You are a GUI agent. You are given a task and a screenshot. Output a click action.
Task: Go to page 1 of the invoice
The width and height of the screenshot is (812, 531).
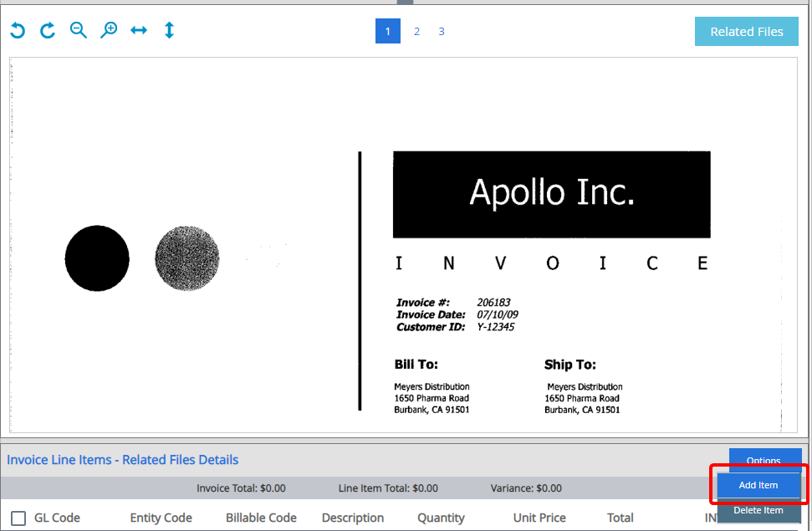point(387,32)
